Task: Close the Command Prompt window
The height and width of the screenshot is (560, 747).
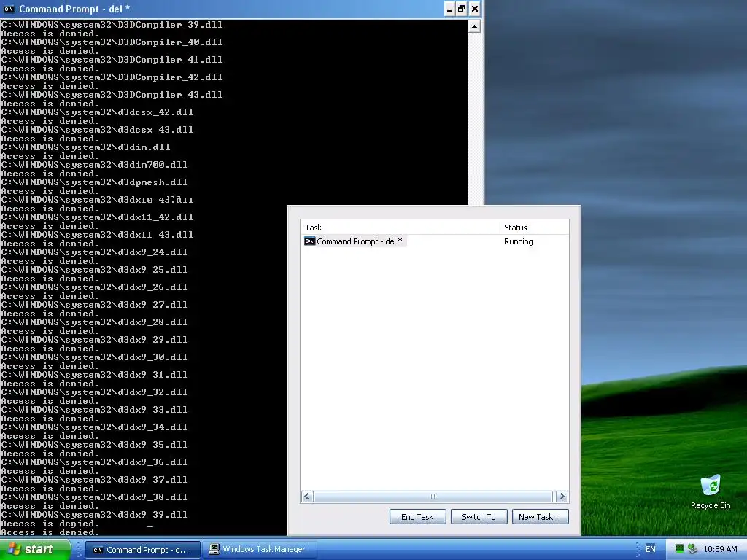Action: point(474,9)
